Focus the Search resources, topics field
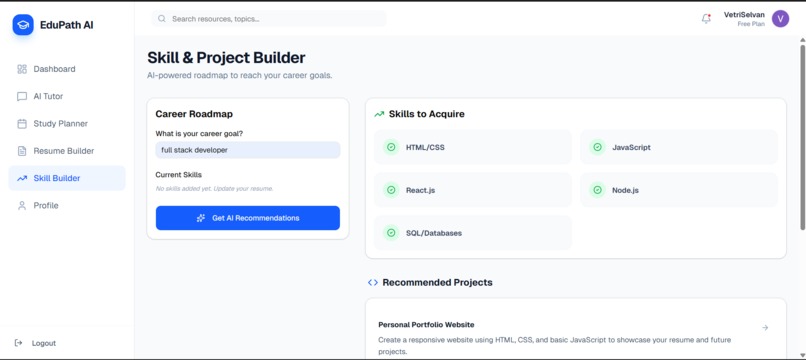This screenshot has height=360, width=806. click(269, 19)
